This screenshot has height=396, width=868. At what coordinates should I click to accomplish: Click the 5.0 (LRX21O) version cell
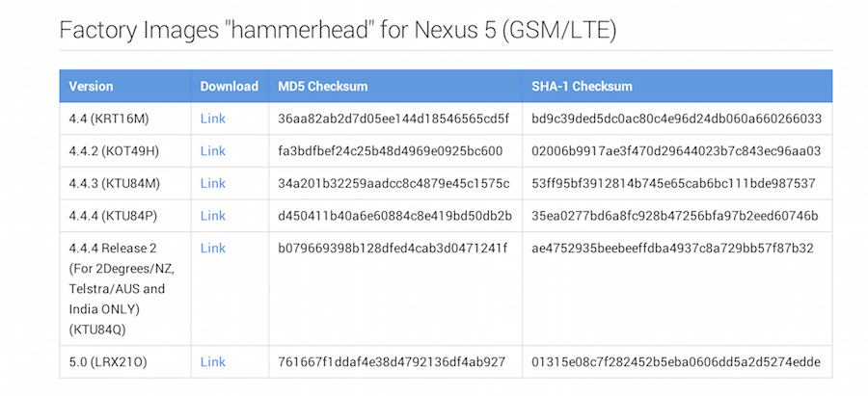pos(106,361)
